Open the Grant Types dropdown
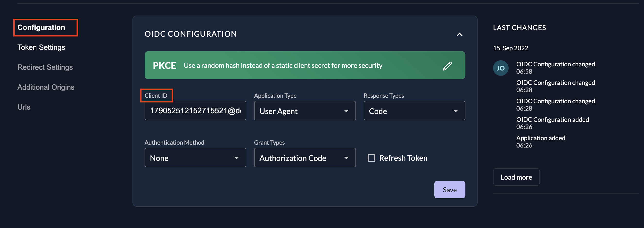The width and height of the screenshot is (644, 228). [305, 158]
